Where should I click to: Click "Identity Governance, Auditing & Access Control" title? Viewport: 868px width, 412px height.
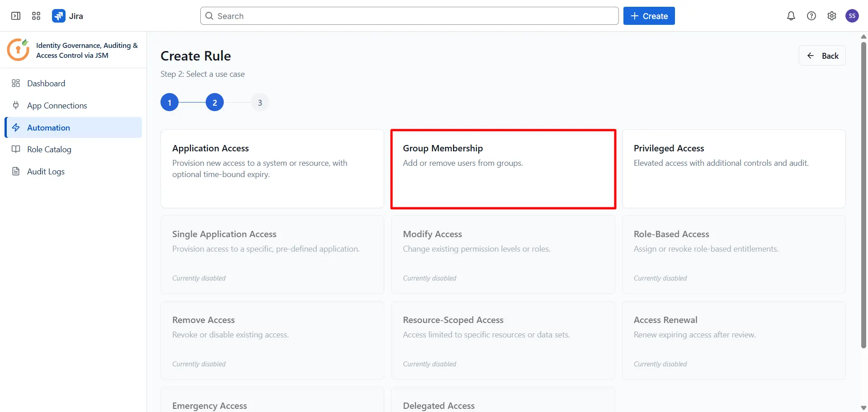point(87,50)
